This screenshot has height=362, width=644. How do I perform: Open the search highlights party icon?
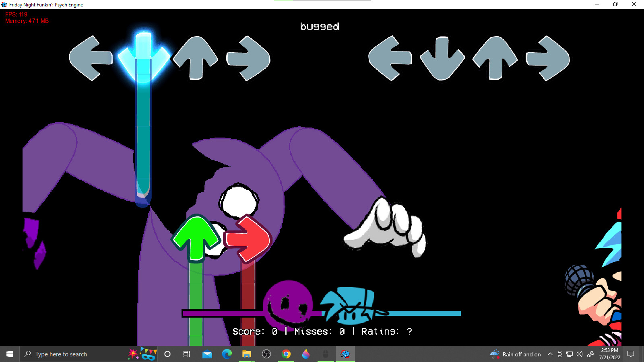(142, 354)
